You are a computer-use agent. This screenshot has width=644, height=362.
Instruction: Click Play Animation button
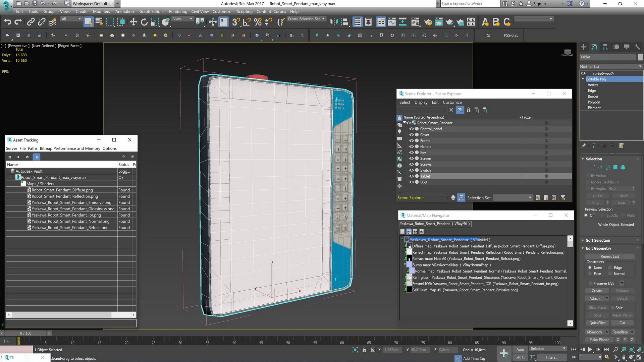click(590, 349)
